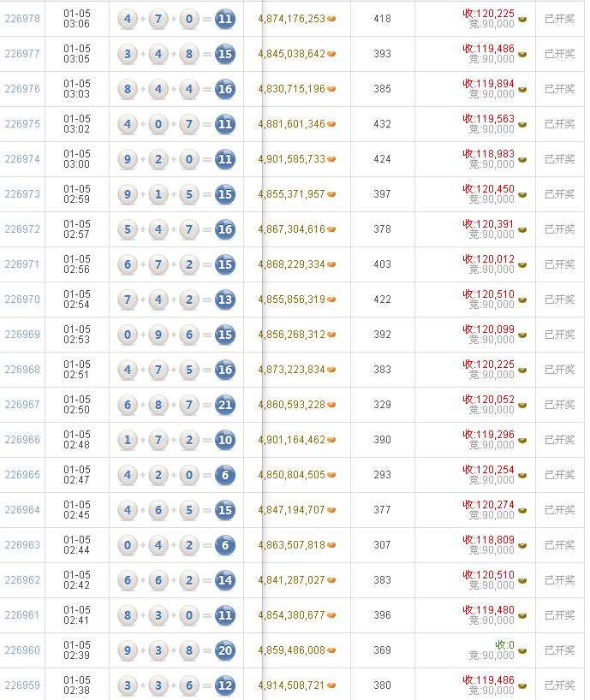
Task: Click the bean icon beside 4,874,176,253
Action: click(x=331, y=19)
